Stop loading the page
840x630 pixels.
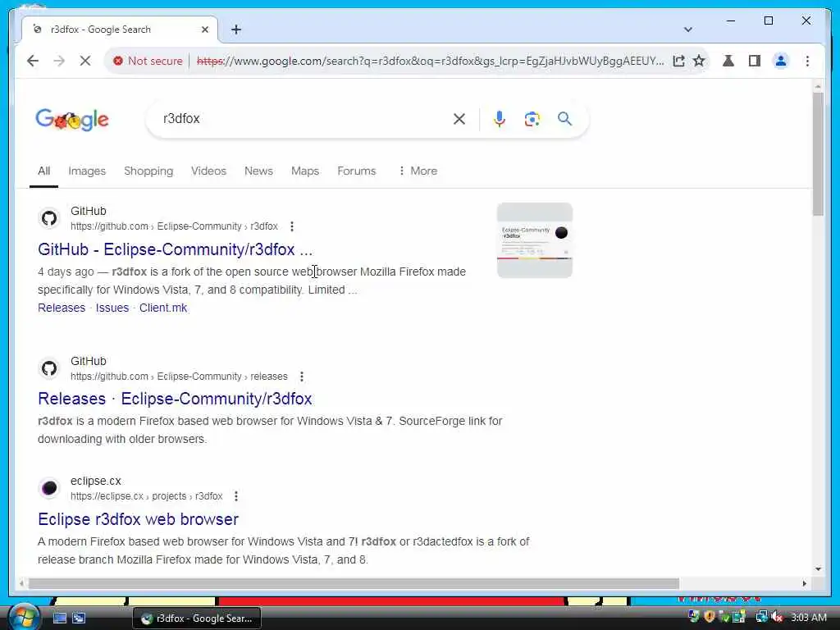(85, 61)
